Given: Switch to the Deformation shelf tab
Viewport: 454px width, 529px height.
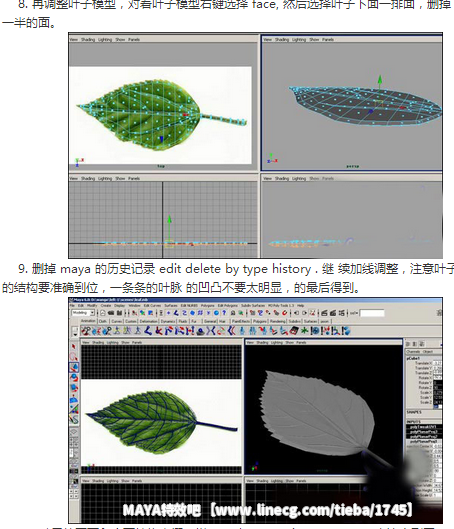Looking at the screenshot, I should pyautogui.click(x=148, y=321).
